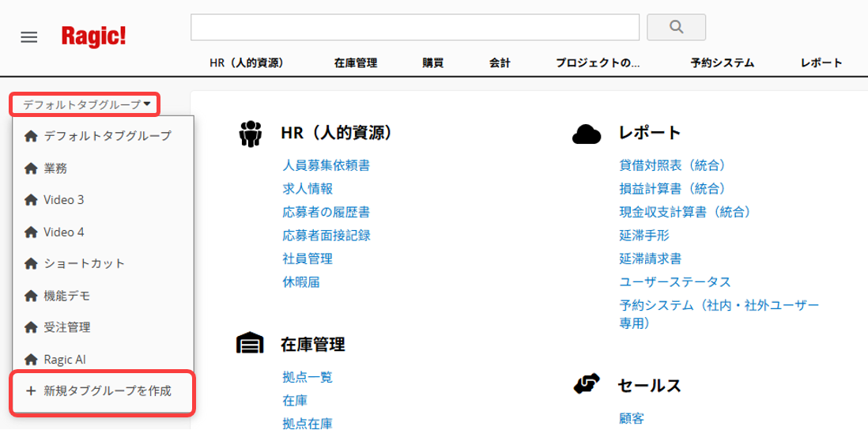The width and height of the screenshot is (868, 434).
Task: Open the 予約システム top tab
Action: (723, 63)
